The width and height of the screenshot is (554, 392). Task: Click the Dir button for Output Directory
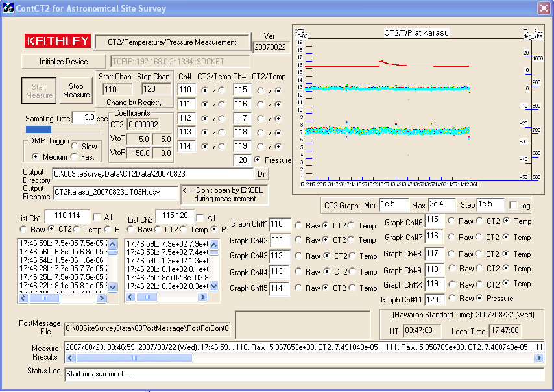[262, 173]
